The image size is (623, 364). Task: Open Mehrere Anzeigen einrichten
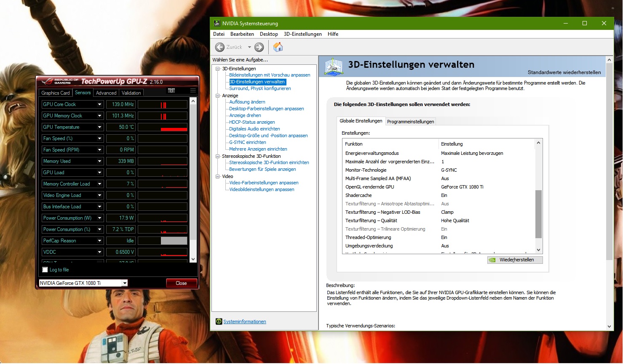258,149
